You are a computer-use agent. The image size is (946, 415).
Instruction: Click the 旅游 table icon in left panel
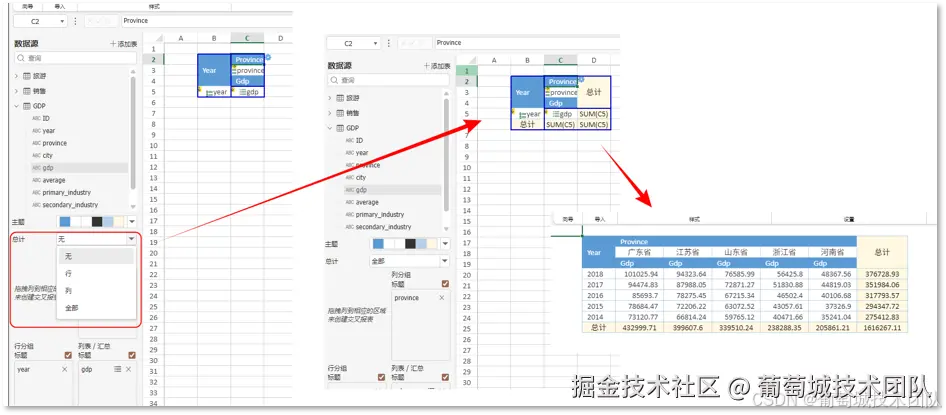27,76
